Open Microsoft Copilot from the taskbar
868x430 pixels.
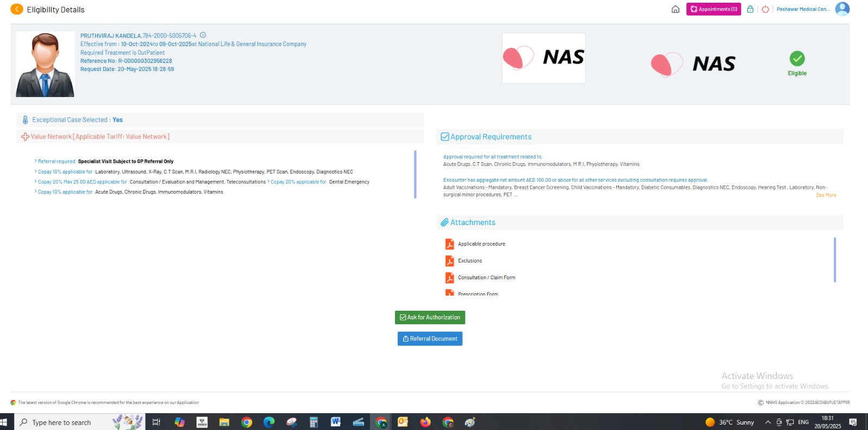tap(180, 422)
